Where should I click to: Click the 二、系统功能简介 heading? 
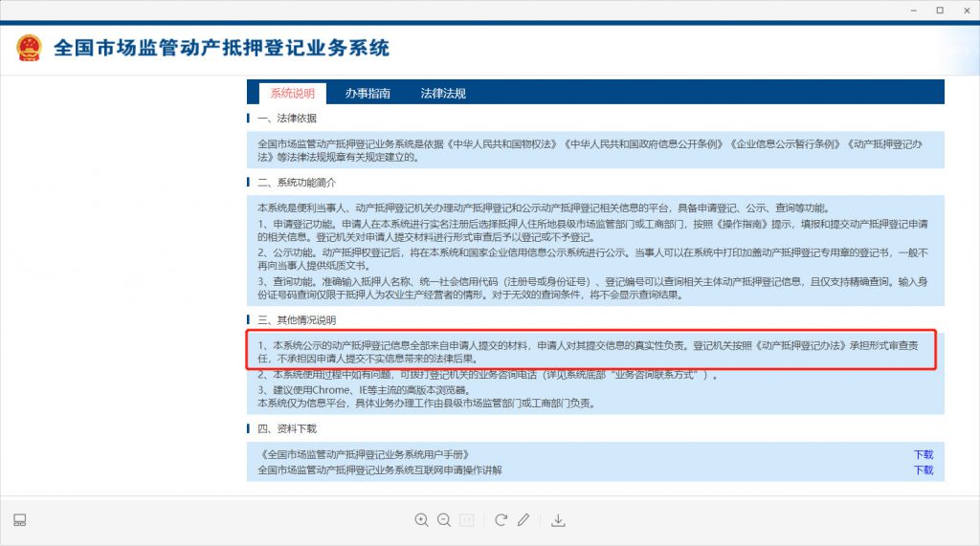pos(297,183)
